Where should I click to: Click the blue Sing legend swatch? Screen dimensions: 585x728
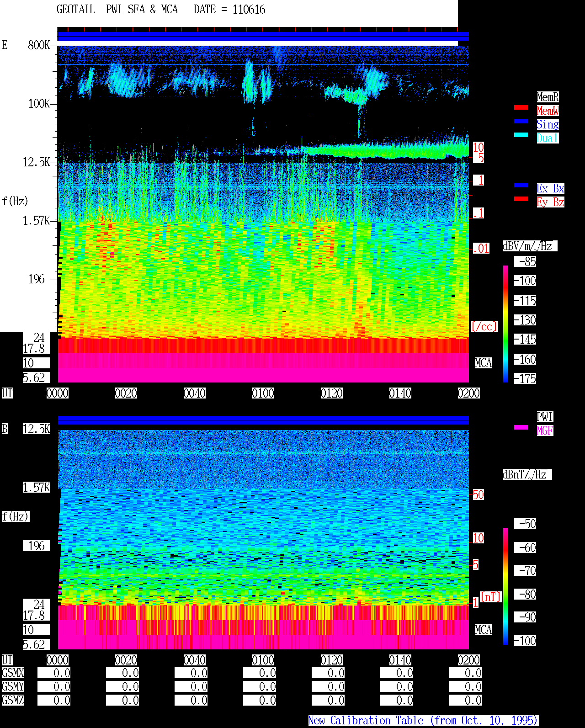[x=521, y=121]
